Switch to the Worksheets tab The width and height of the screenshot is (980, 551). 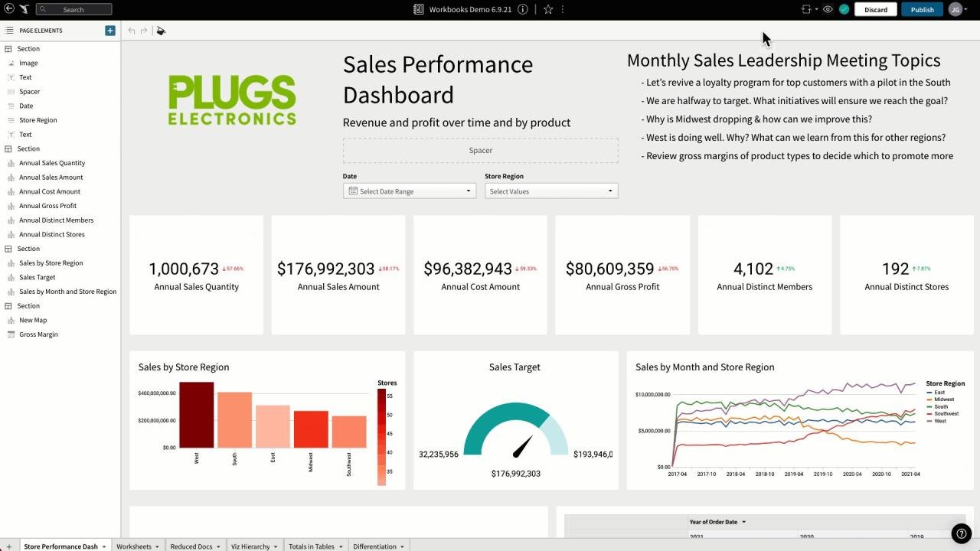tap(136, 546)
